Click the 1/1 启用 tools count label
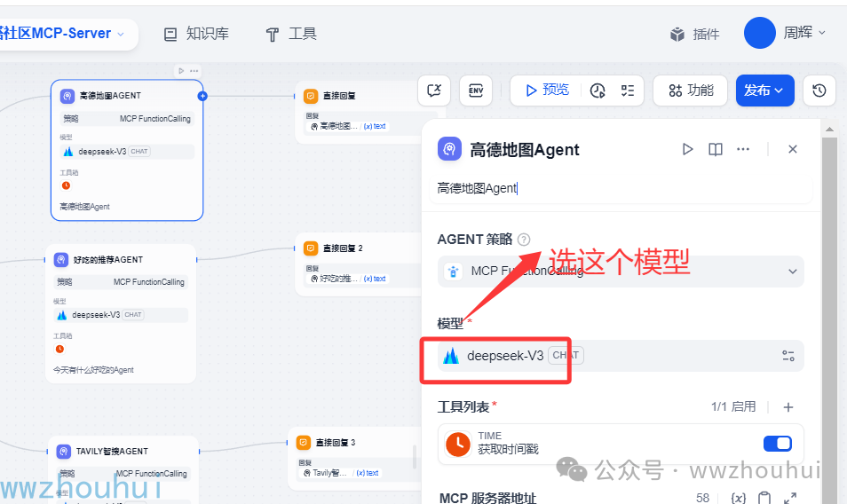Screen dimensions: 847x504 (x=733, y=407)
